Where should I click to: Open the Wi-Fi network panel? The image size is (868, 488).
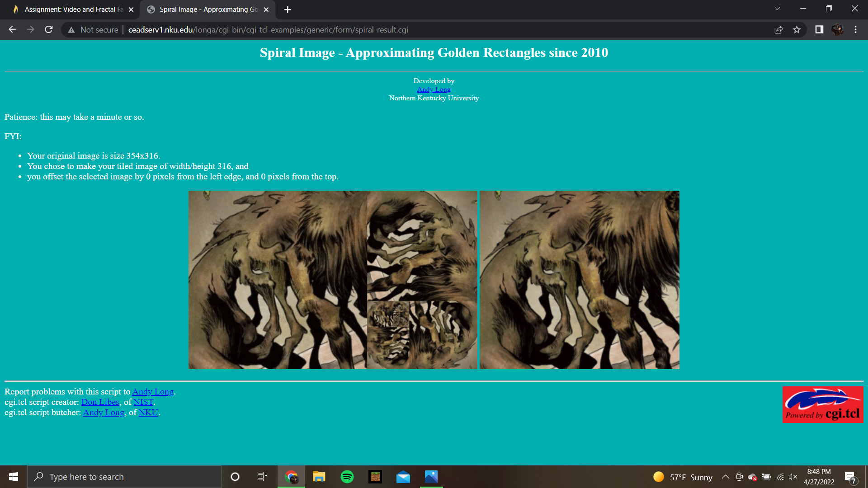780,477
